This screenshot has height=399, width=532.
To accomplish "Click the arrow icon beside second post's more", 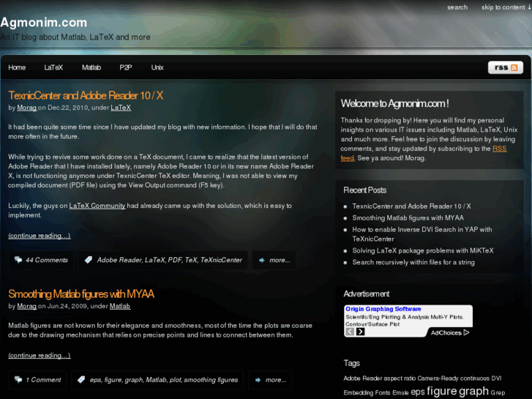I will 258,380.
